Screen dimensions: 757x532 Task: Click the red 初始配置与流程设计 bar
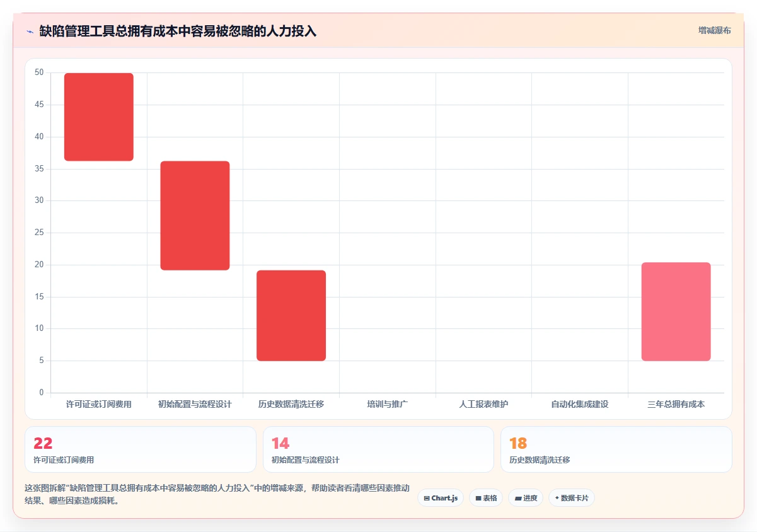(195, 216)
